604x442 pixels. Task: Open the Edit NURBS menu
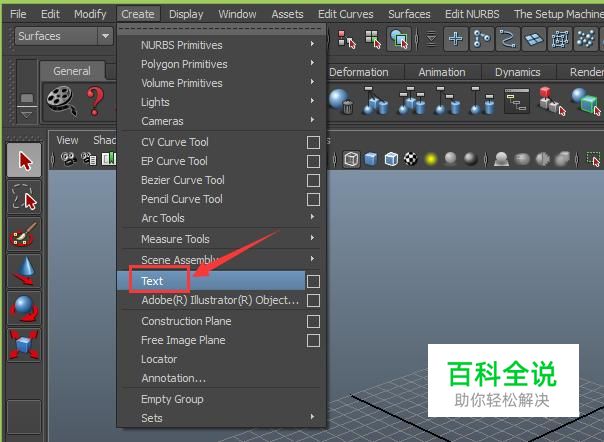coord(472,14)
